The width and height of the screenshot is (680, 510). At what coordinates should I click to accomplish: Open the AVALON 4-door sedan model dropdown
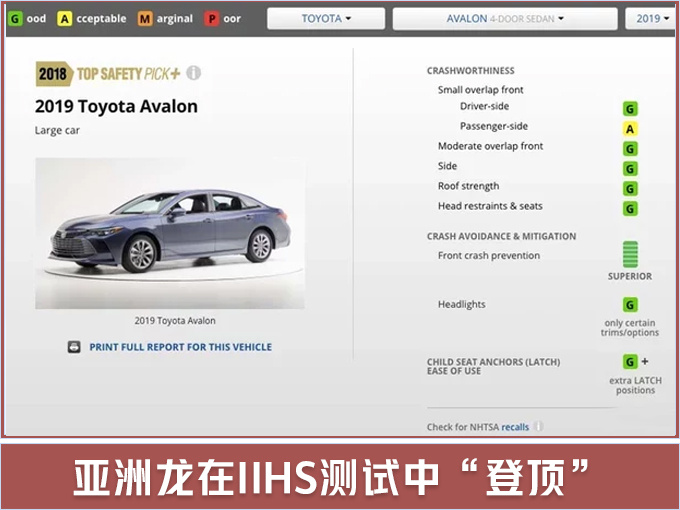[x=505, y=19]
